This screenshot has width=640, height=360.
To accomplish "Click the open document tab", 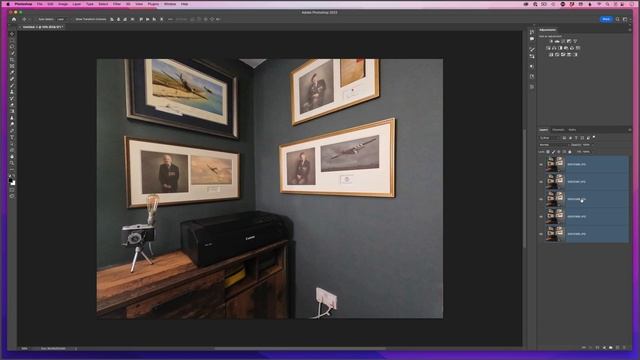I will coord(41,27).
